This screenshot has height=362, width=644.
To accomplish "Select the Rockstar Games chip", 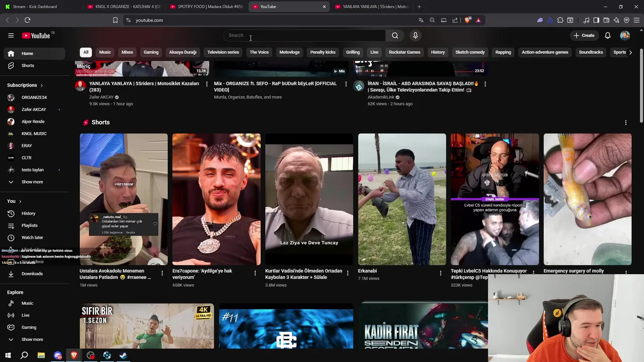I will coord(405,52).
